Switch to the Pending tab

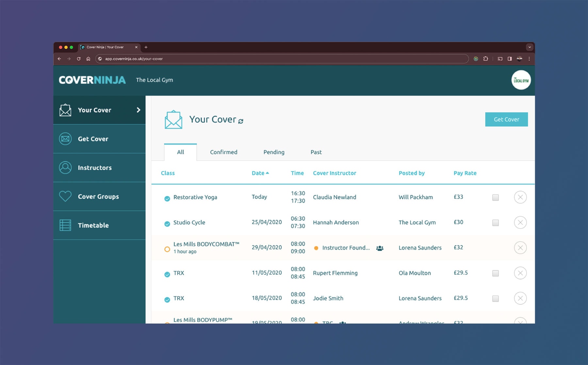(274, 152)
